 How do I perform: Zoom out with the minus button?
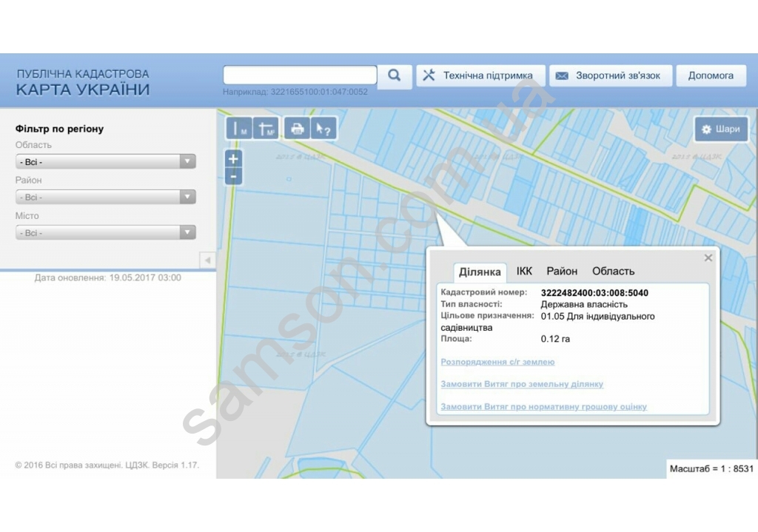(x=233, y=176)
